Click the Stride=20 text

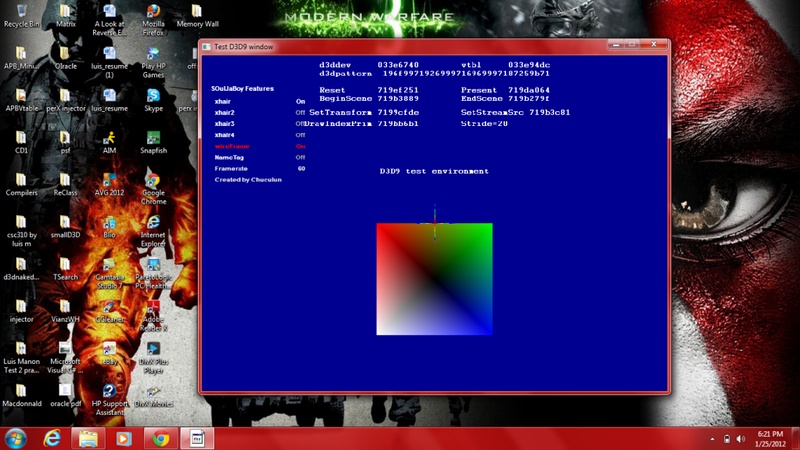(484, 123)
